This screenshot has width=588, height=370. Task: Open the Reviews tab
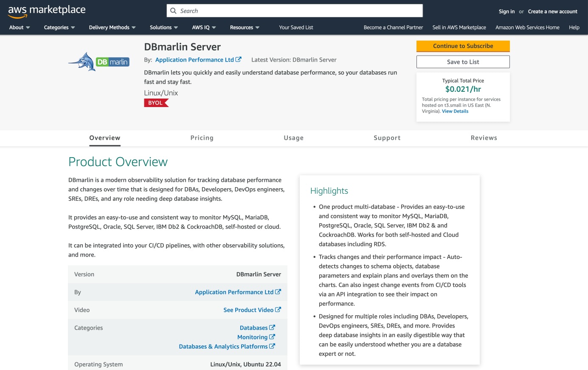click(484, 138)
